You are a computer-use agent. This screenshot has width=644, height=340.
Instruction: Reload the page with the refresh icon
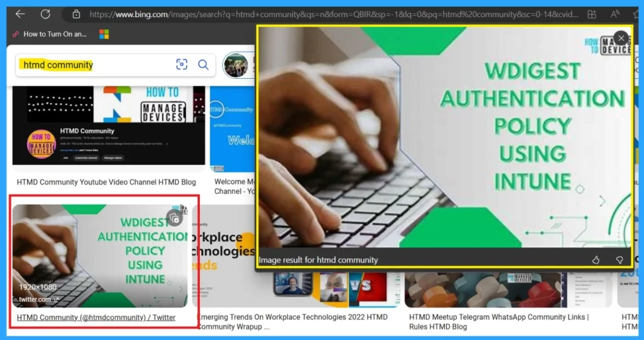click(45, 14)
